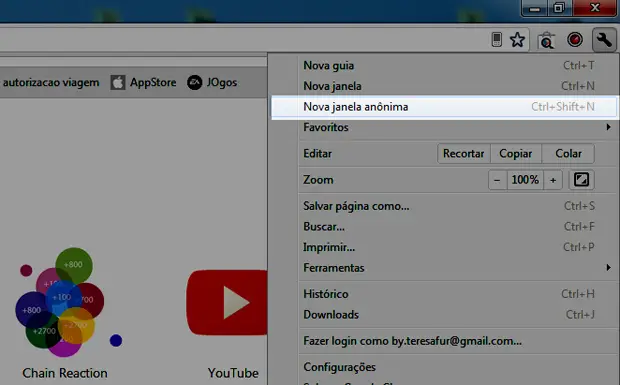Click Fazer login como by.teresafur@gmail.com

[444, 341]
